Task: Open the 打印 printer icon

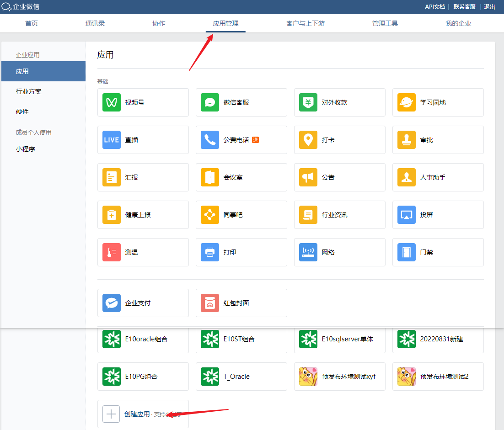Action: tap(210, 252)
